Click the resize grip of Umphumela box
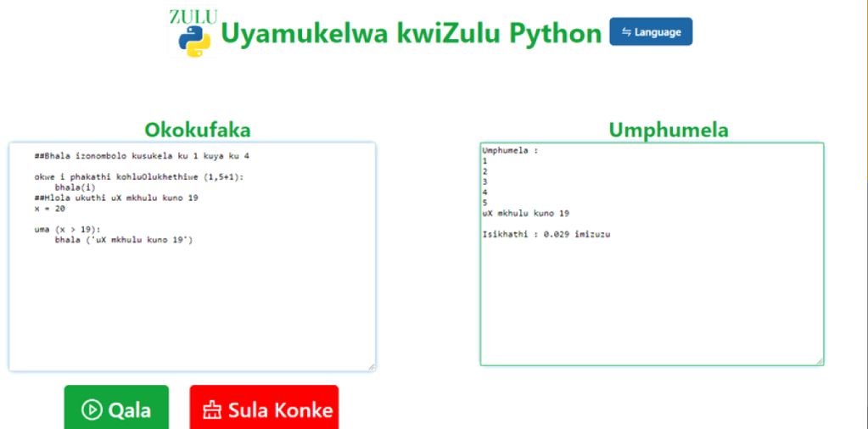This screenshot has width=868, height=429. tap(820, 361)
